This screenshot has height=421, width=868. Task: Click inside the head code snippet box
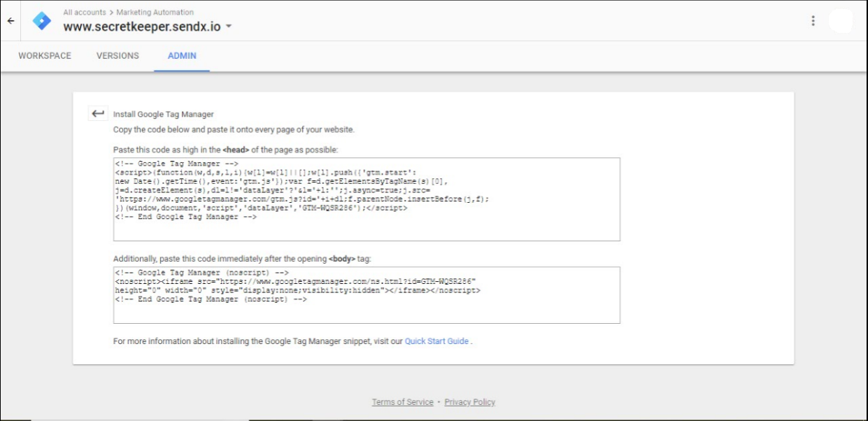pos(367,199)
